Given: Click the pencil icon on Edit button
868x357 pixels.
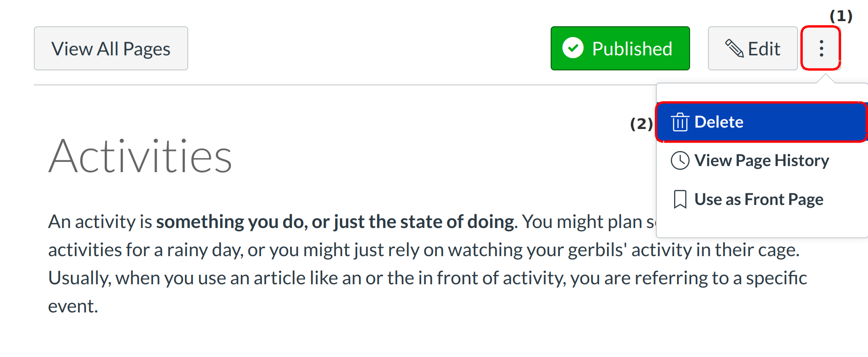Looking at the screenshot, I should coord(734,48).
